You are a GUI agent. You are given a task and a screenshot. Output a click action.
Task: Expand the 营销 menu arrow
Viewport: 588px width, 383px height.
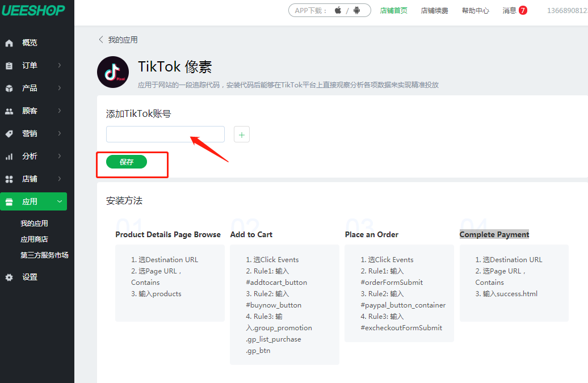[x=60, y=133]
